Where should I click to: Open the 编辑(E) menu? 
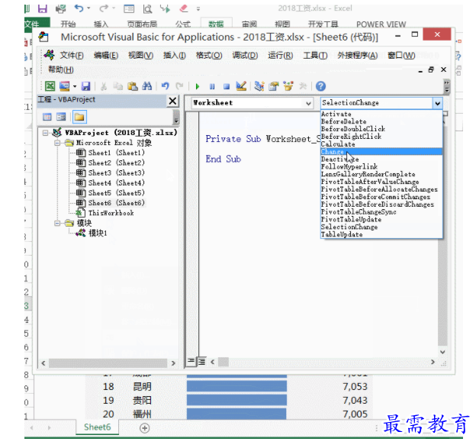106,55
